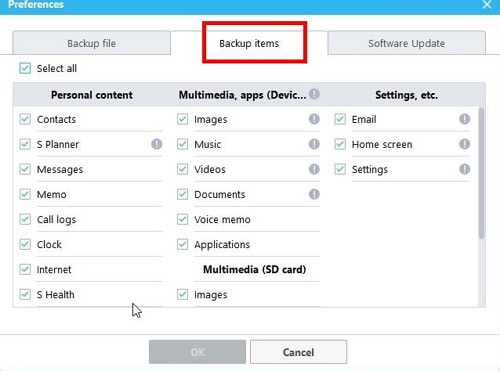Click the Multimedia (SD card) heading
The height and width of the screenshot is (371, 500).
[x=255, y=269]
